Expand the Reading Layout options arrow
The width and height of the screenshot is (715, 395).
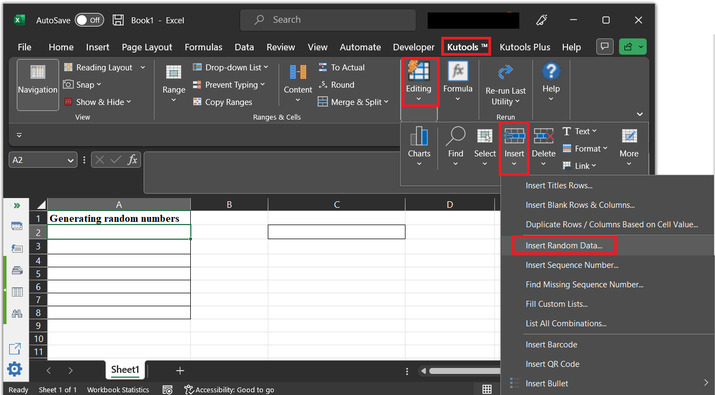click(143, 68)
